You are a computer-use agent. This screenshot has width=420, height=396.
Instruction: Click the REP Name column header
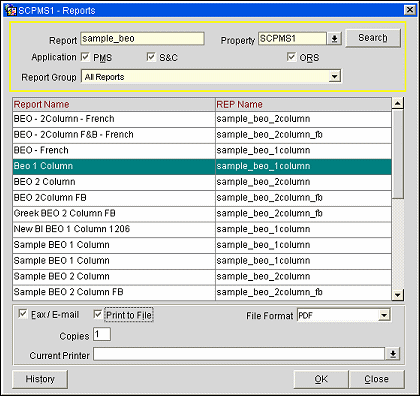click(303, 104)
